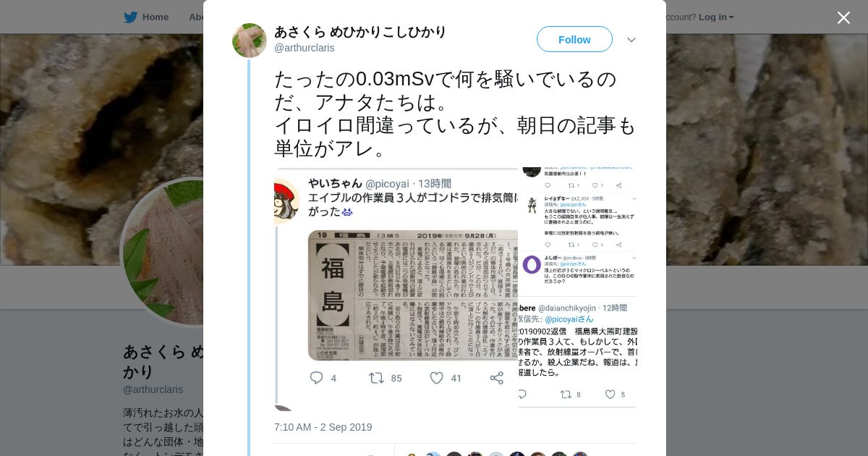Click the share icon in embedded tweet
Screen dimensions: 868x456
pyautogui.click(x=496, y=378)
